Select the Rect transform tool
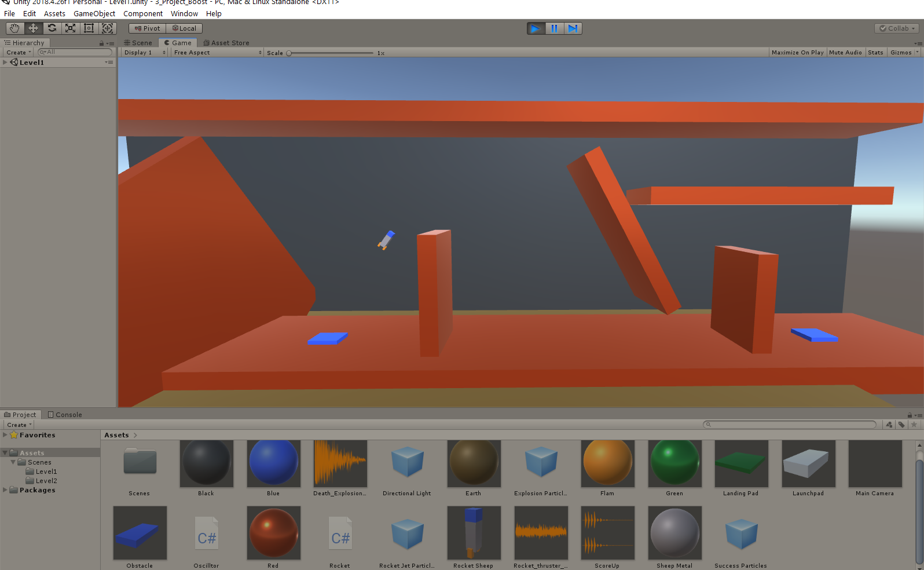The image size is (924, 570). tap(89, 28)
